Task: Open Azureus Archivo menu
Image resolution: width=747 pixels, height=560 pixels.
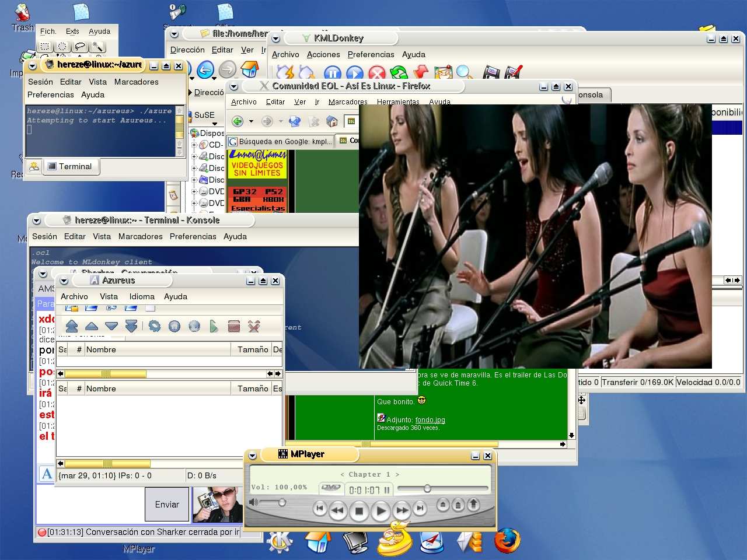Action: (74, 296)
